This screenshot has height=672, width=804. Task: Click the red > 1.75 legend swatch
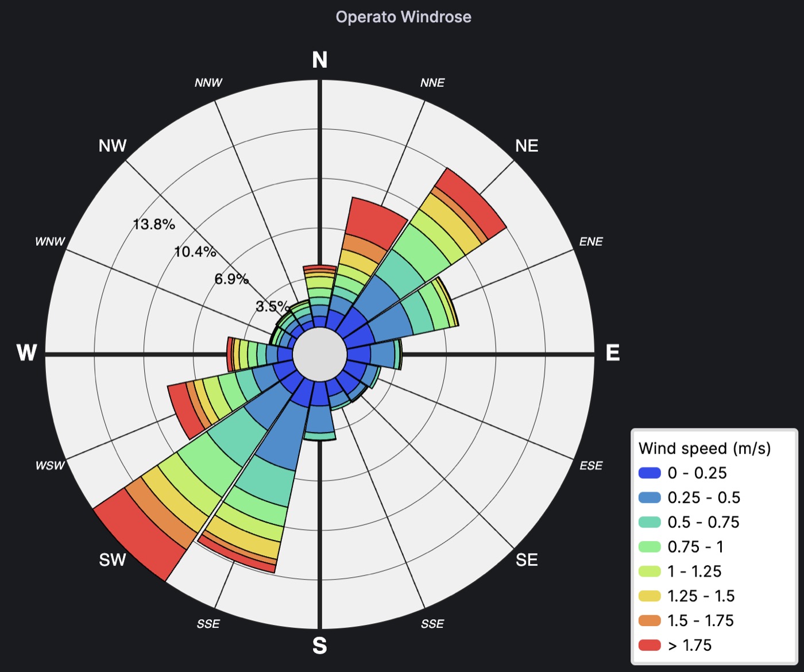(x=650, y=645)
